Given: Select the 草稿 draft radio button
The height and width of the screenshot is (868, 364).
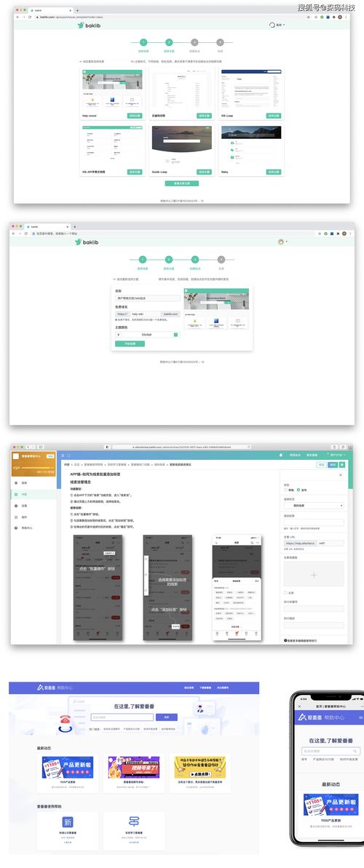Looking at the screenshot, I should point(285,490).
